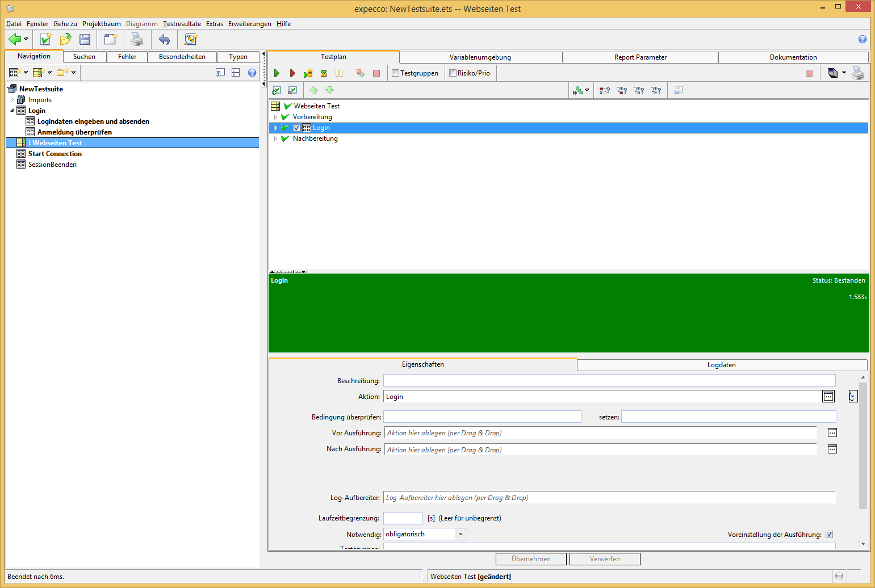Enable the Risiko/Prio checkbox

pos(453,73)
